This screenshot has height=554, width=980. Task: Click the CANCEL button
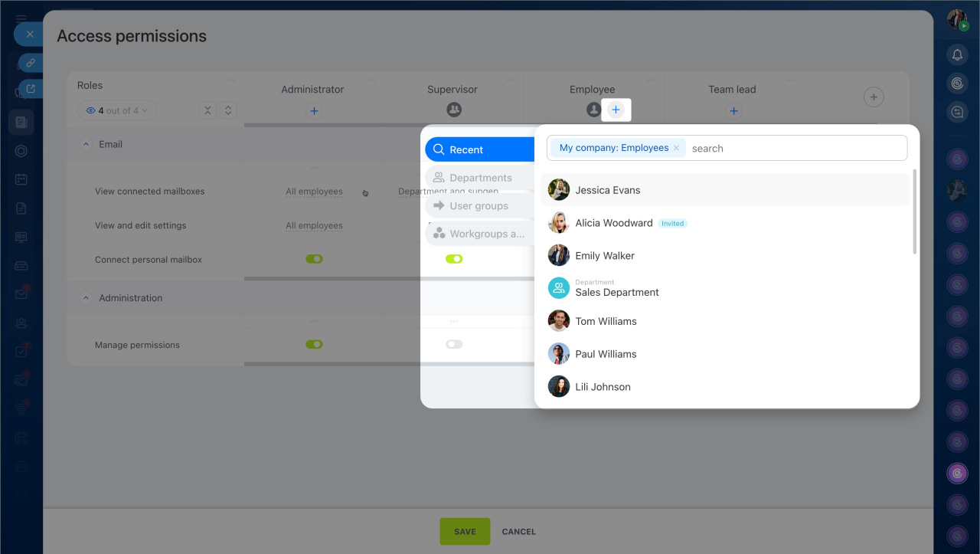[x=518, y=532]
